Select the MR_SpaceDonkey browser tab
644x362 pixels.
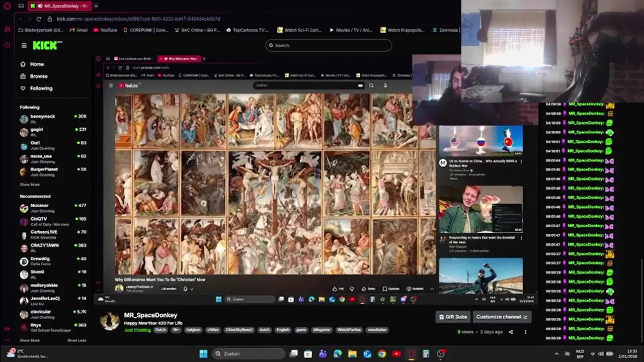(59, 6)
